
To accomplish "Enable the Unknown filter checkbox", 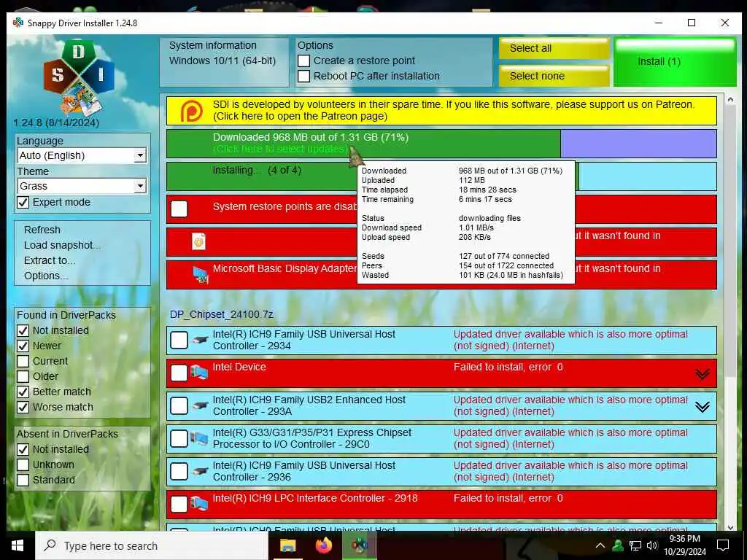I will pos(23,464).
